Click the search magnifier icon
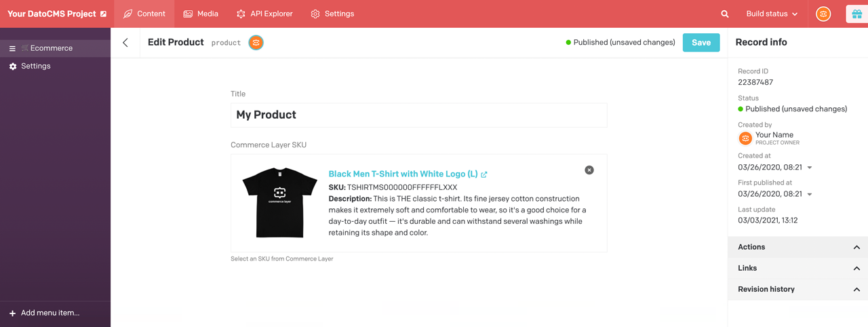The width and height of the screenshot is (868, 327). (724, 14)
